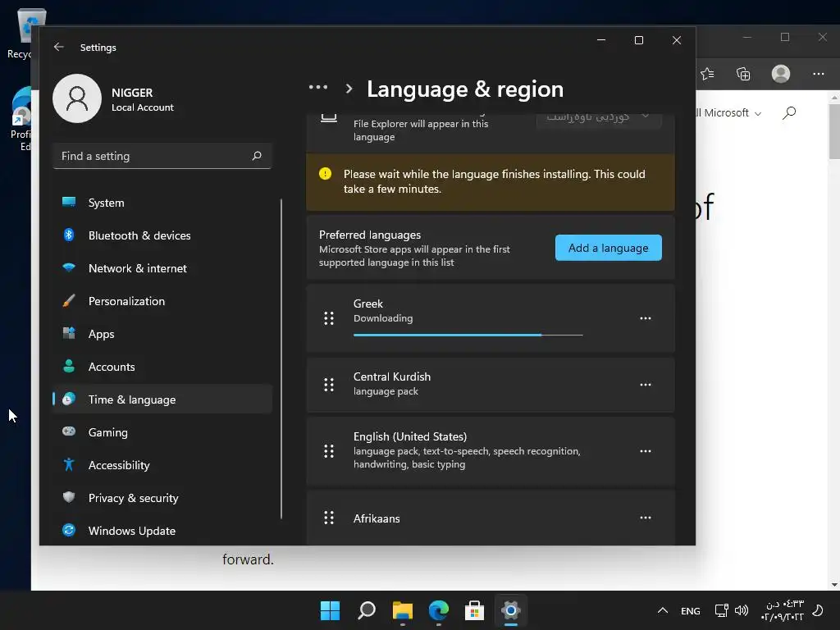Image resolution: width=840 pixels, height=630 pixels.
Task: Open the network status tray icon
Action: 722,610
